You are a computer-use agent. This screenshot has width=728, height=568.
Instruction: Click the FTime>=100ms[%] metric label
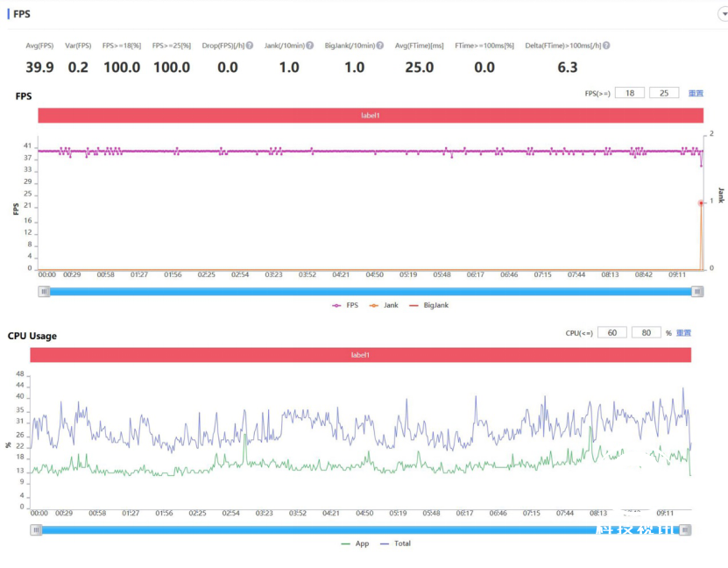[484, 46]
